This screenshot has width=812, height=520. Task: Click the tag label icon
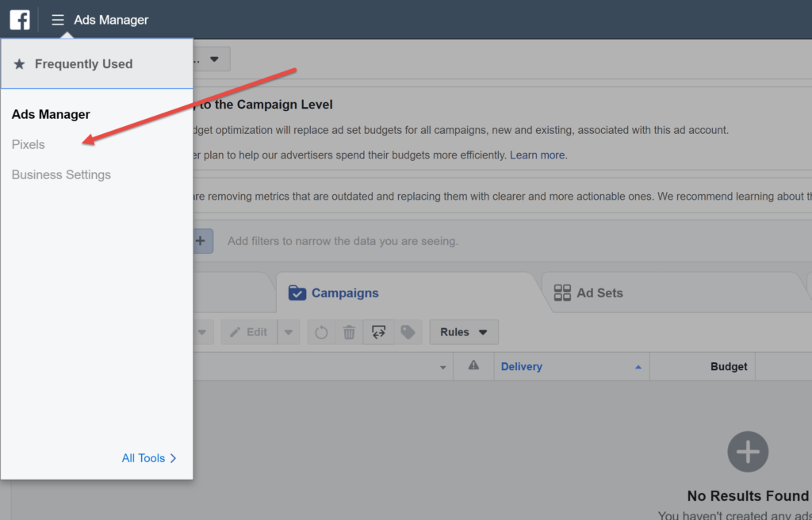[x=408, y=332]
